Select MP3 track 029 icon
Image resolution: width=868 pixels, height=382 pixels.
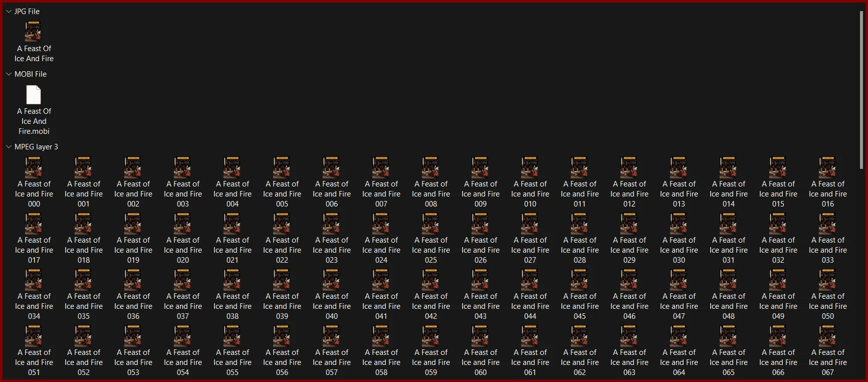point(629,224)
